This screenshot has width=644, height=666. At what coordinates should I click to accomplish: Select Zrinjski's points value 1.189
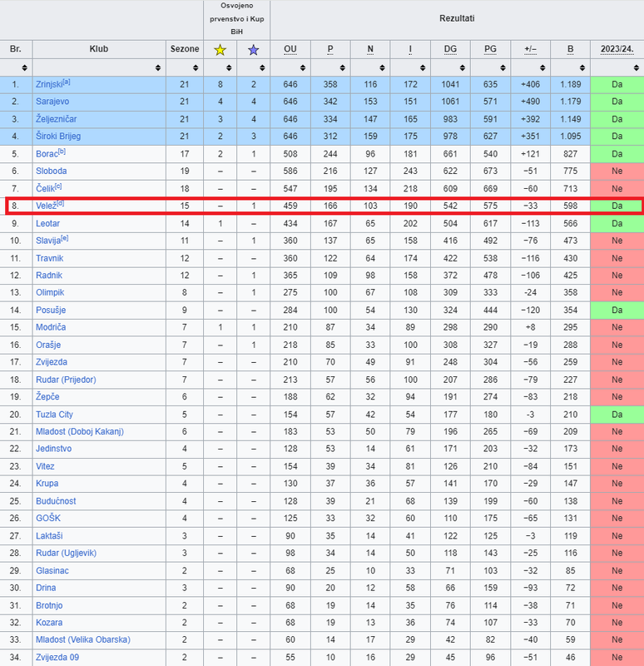(571, 85)
